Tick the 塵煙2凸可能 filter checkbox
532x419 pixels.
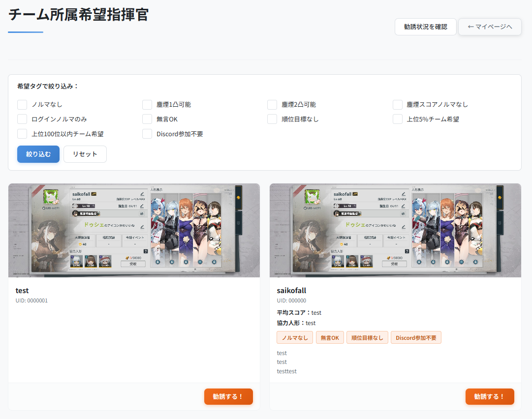click(272, 105)
